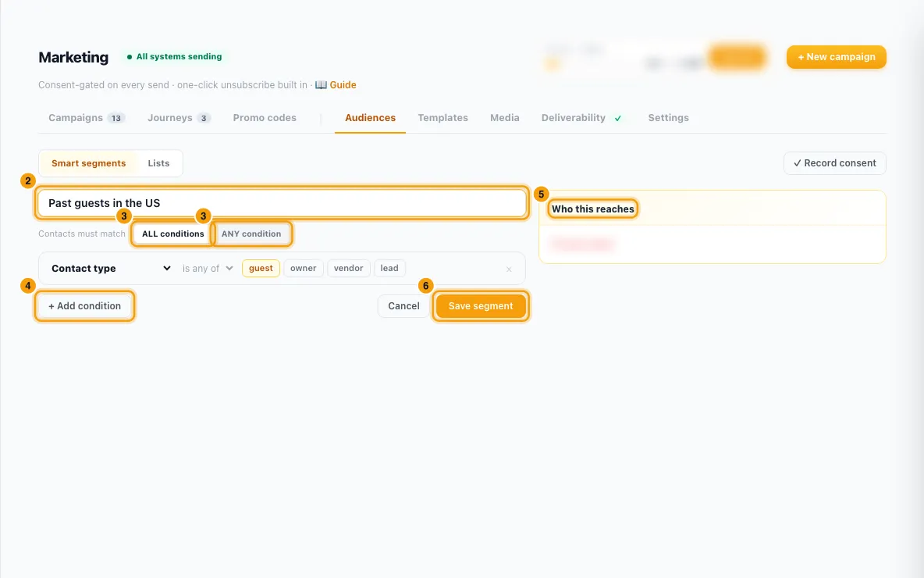This screenshot has height=578, width=924.
Task: Click the Deliverability green checkmark icon
Action: [x=617, y=119]
